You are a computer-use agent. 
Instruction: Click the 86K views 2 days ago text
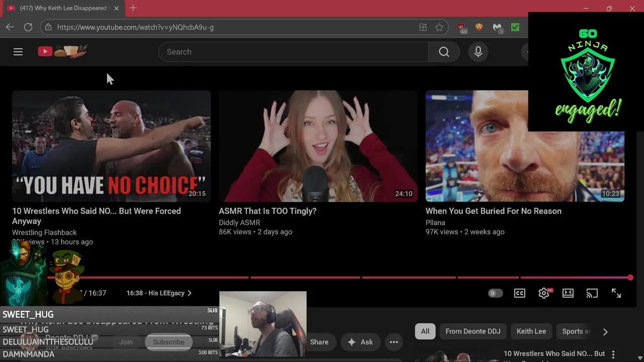pos(255,232)
